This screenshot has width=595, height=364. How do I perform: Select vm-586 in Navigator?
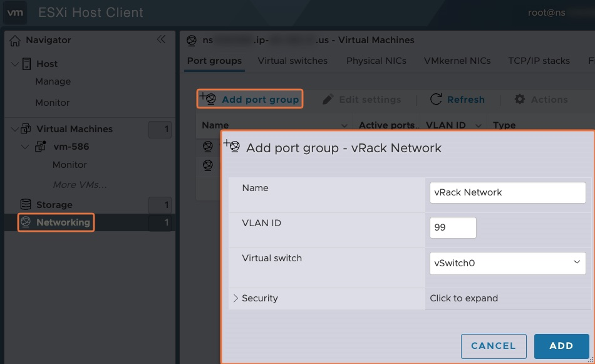pos(71,147)
